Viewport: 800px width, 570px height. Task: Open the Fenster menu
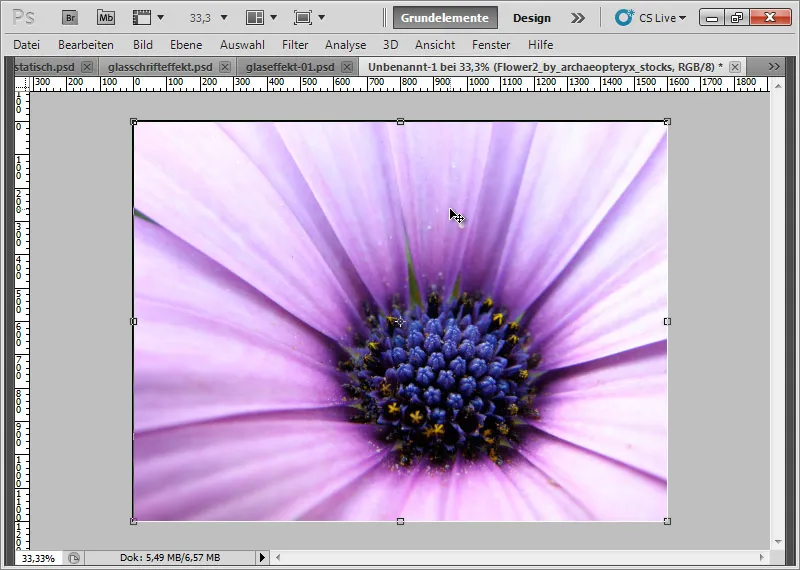point(491,45)
